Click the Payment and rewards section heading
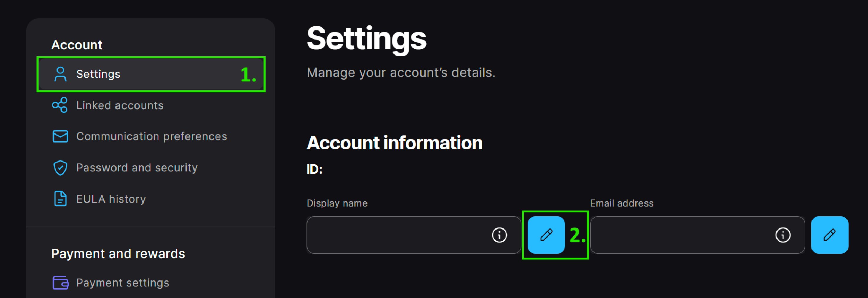This screenshot has width=868, height=298. [118, 254]
